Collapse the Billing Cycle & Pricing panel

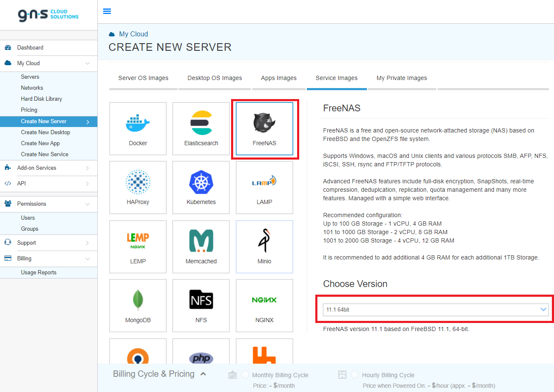click(x=203, y=374)
